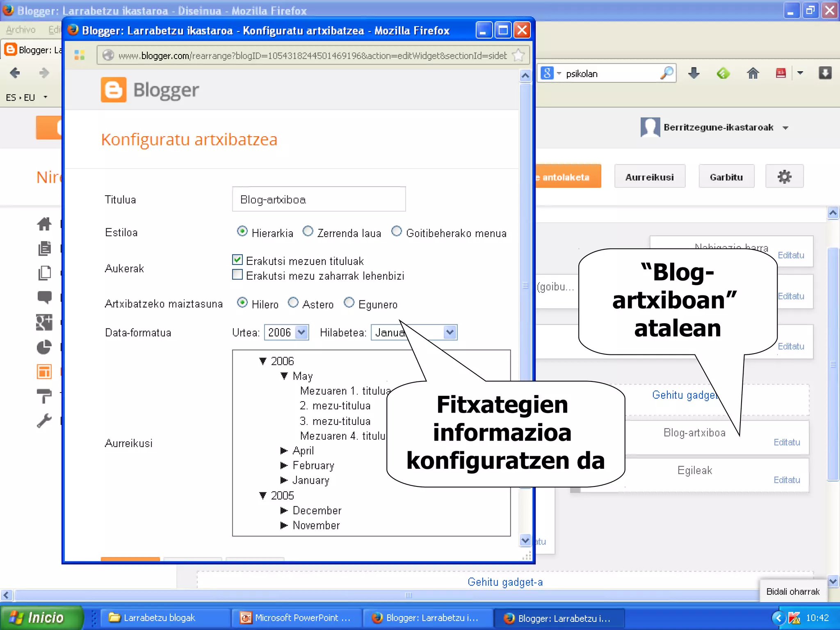Open the Berritzegune-ikastaroak account dropdown
Viewport: 840px width, 630px height.
pyautogui.click(x=785, y=128)
